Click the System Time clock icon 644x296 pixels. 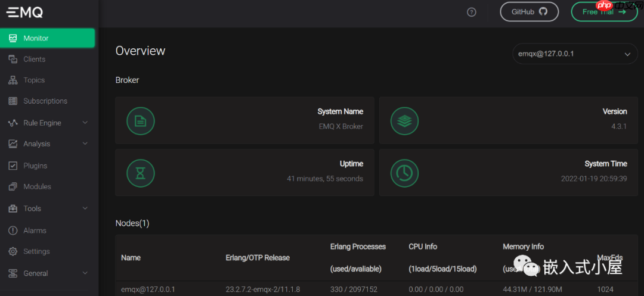tap(404, 173)
